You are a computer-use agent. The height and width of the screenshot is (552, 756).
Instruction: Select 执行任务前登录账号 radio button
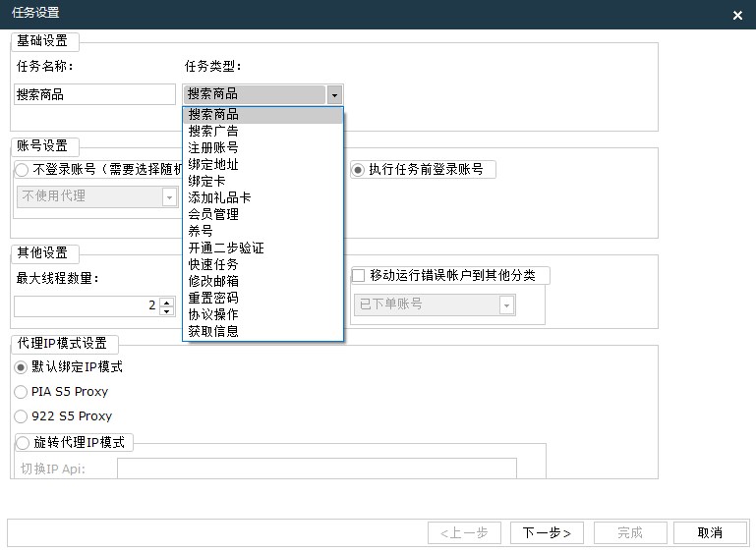tap(358, 170)
